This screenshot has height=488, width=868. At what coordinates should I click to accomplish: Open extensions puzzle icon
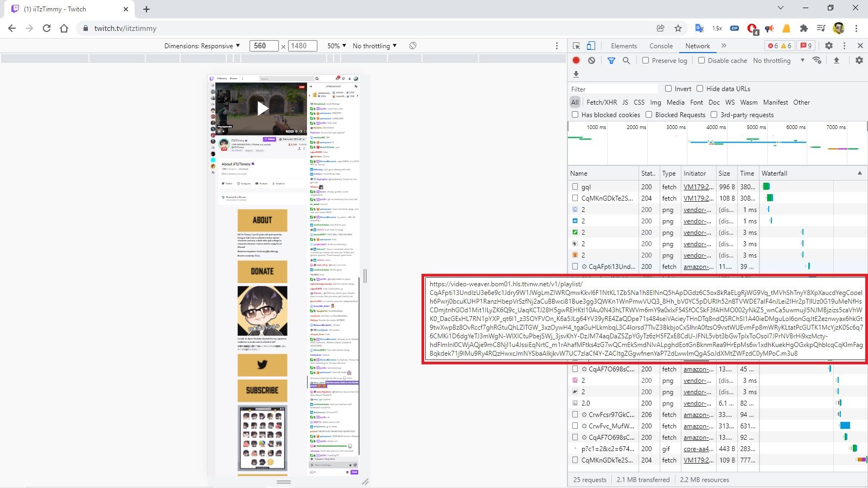[804, 28]
